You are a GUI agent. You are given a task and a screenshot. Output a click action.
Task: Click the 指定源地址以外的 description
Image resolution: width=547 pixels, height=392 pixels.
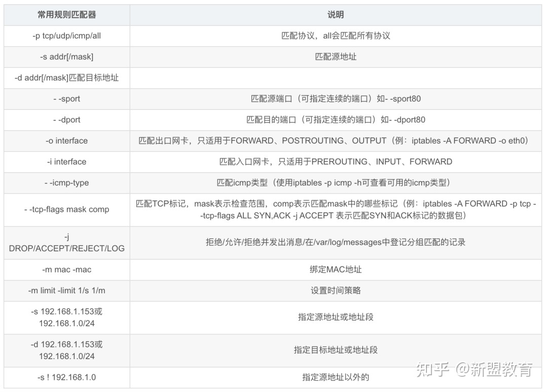(x=336, y=377)
